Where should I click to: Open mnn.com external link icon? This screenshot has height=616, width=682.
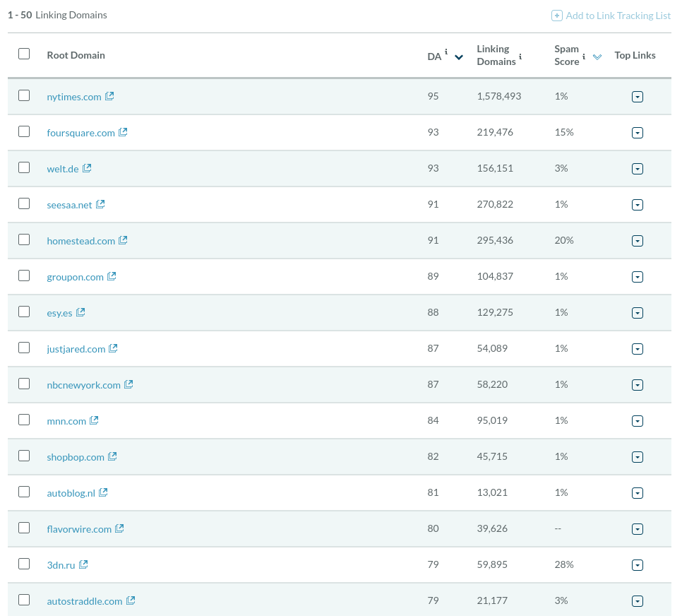[94, 420]
